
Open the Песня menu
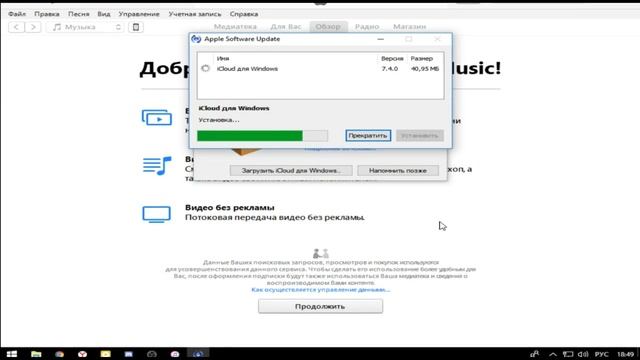point(78,14)
